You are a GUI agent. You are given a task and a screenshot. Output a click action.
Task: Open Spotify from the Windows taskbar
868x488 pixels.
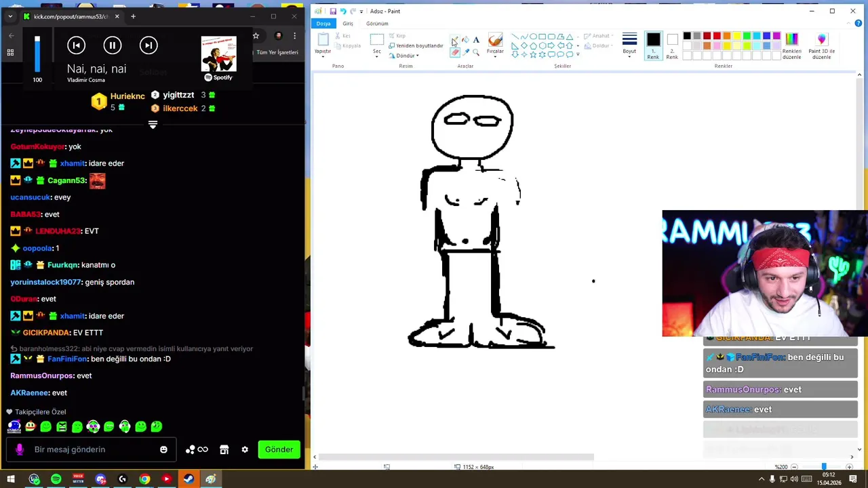click(x=56, y=479)
